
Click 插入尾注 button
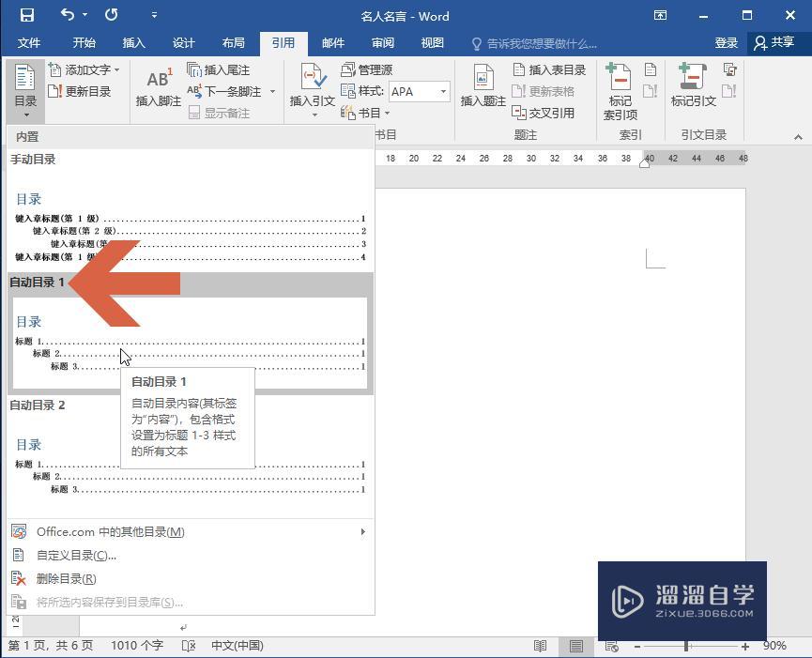219,69
